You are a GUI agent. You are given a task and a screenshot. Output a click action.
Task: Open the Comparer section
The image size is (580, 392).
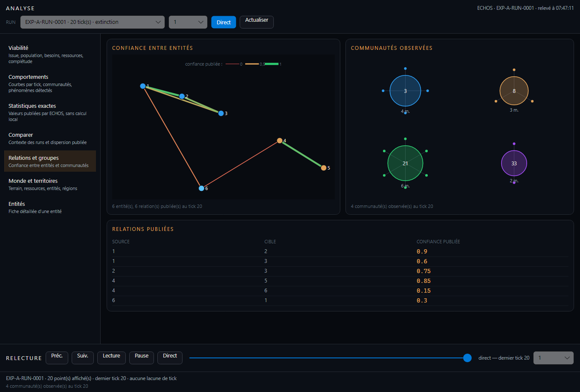click(x=50, y=138)
